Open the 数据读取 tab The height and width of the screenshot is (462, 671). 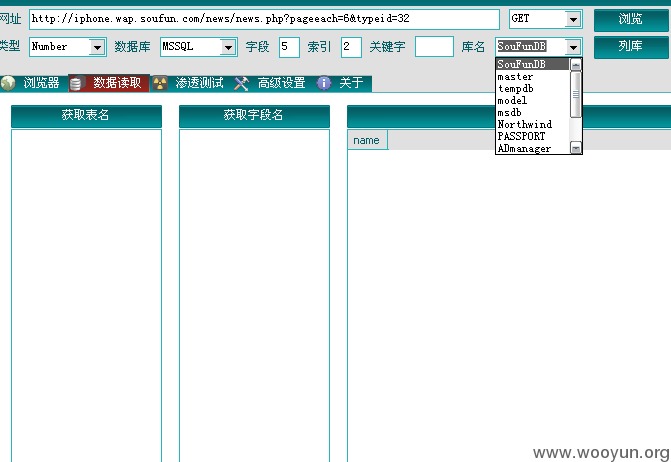tap(109, 83)
